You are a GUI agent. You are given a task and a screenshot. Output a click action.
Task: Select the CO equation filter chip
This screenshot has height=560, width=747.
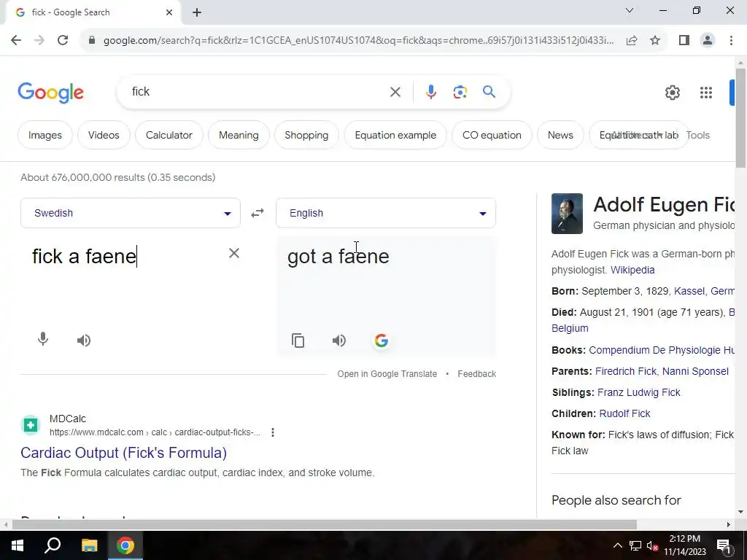coord(492,135)
